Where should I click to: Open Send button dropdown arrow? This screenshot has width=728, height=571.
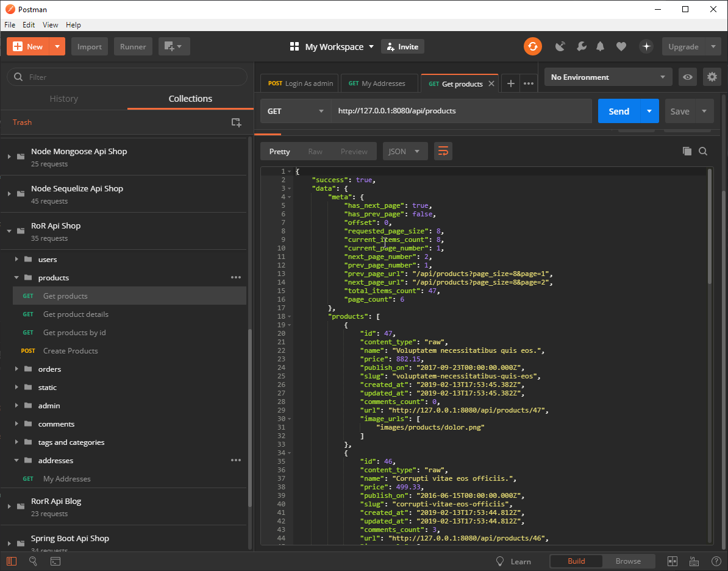click(649, 111)
